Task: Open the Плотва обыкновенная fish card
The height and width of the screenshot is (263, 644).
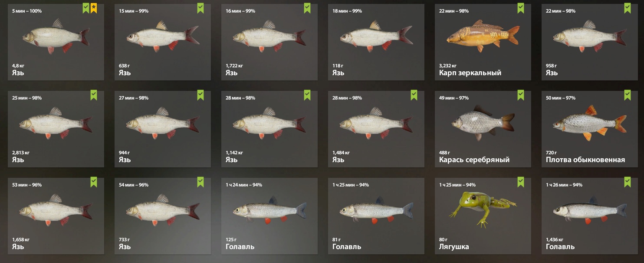Action: [x=590, y=129]
